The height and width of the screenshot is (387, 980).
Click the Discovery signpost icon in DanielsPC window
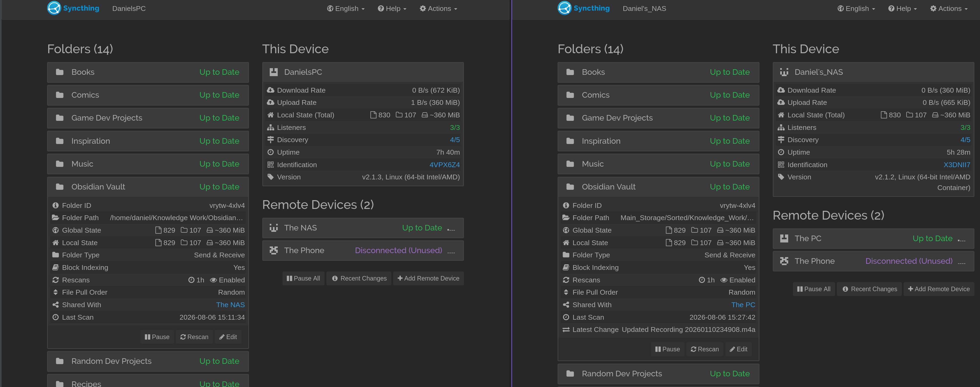pyautogui.click(x=271, y=140)
